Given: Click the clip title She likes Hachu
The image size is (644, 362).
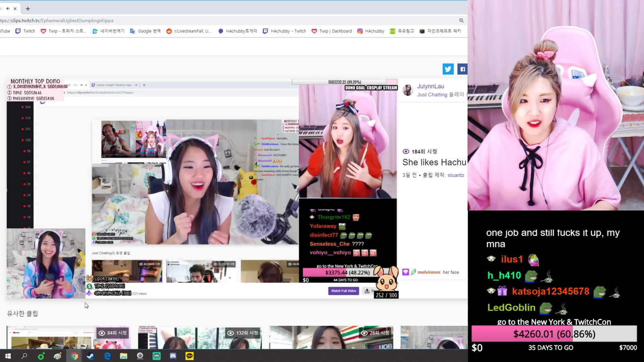Looking at the screenshot, I should coord(434,162).
